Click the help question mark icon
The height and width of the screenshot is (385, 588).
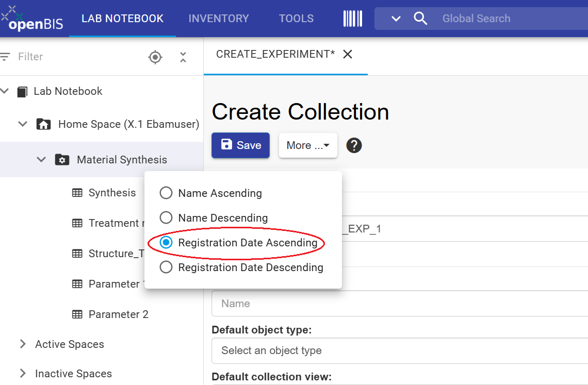(354, 145)
